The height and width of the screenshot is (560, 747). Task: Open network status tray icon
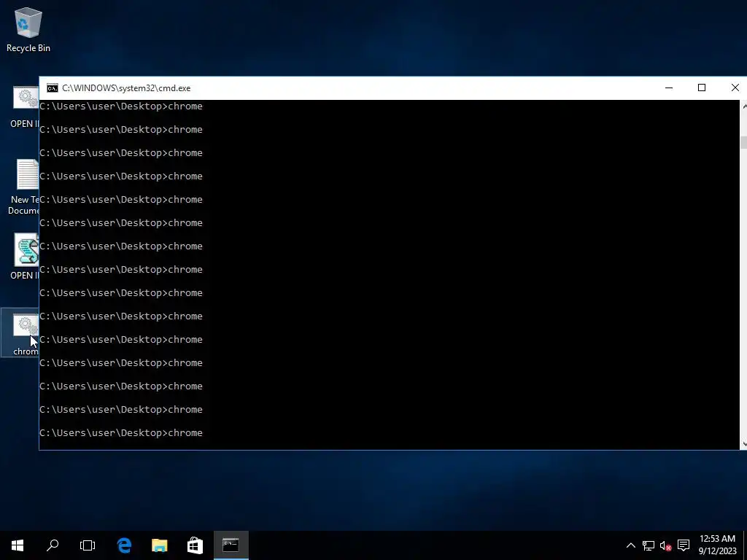tap(648, 545)
